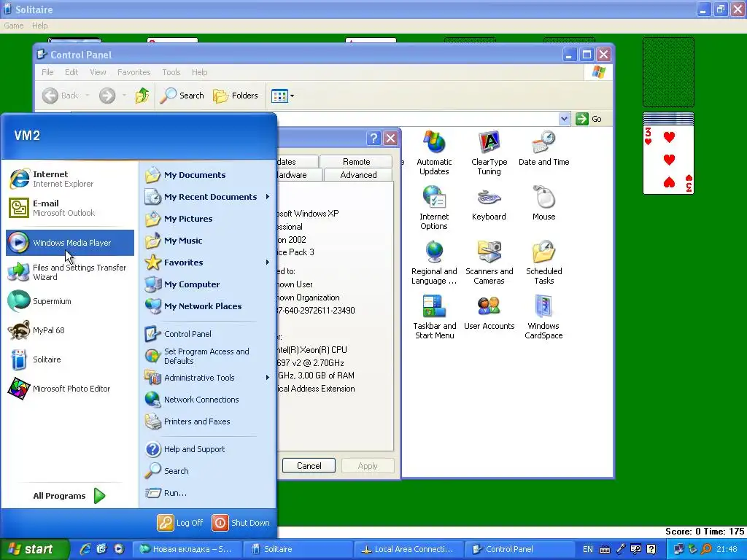Expand All Programs list
This screenshot has width=747, height=560.
69,496
